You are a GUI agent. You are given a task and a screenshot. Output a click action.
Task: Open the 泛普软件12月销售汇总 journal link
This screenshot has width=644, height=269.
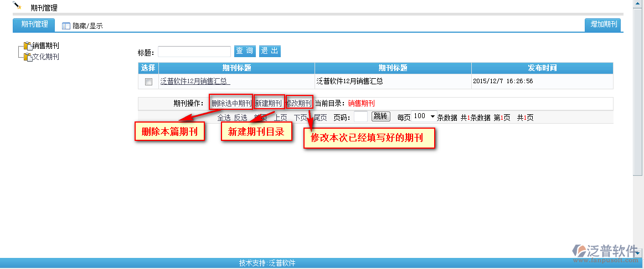pyautogui.click(x=195, y=82)
